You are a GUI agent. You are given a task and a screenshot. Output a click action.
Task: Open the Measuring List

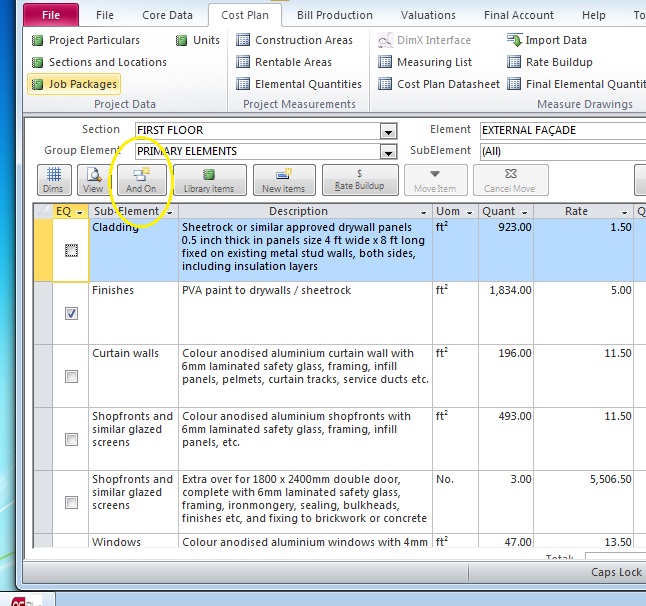(425, 62)
